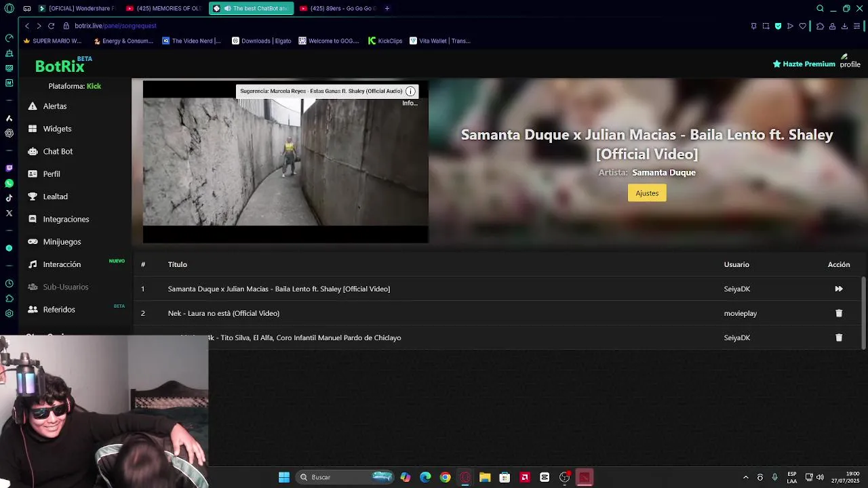Click the Hazte Premium link
Screen dimensions: 868x488
pyautogui.click(x=804, y=64)
